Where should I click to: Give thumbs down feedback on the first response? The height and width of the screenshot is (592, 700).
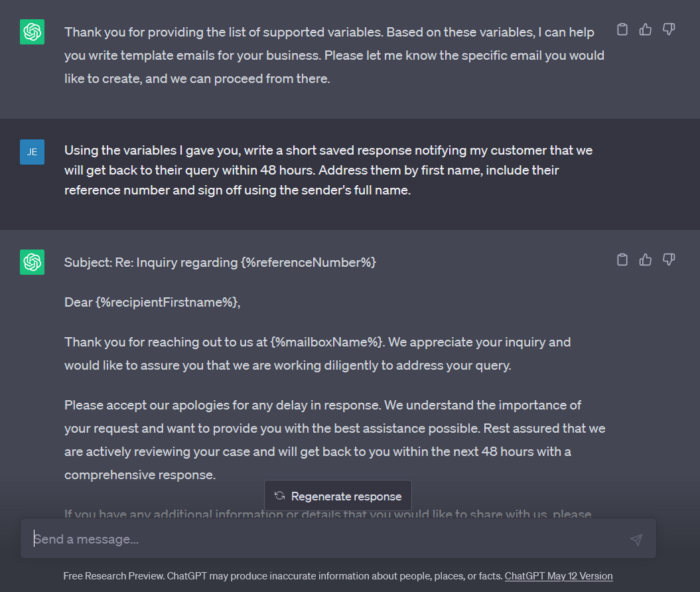(x=668, y=29)
